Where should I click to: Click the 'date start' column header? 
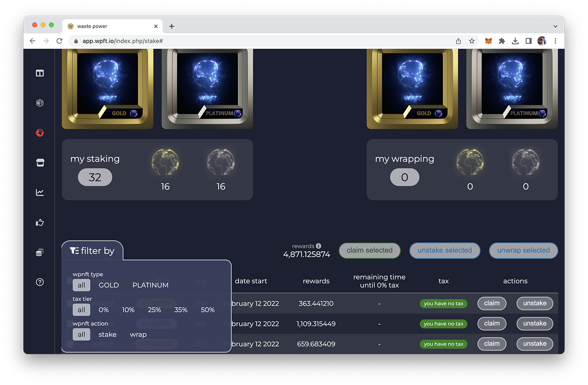pyautogui.click(x=251, y=281)
